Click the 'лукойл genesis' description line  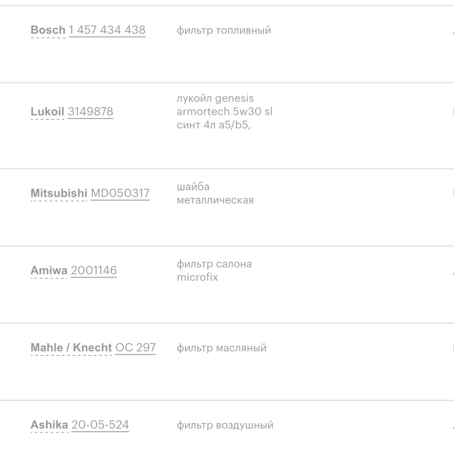215,98
